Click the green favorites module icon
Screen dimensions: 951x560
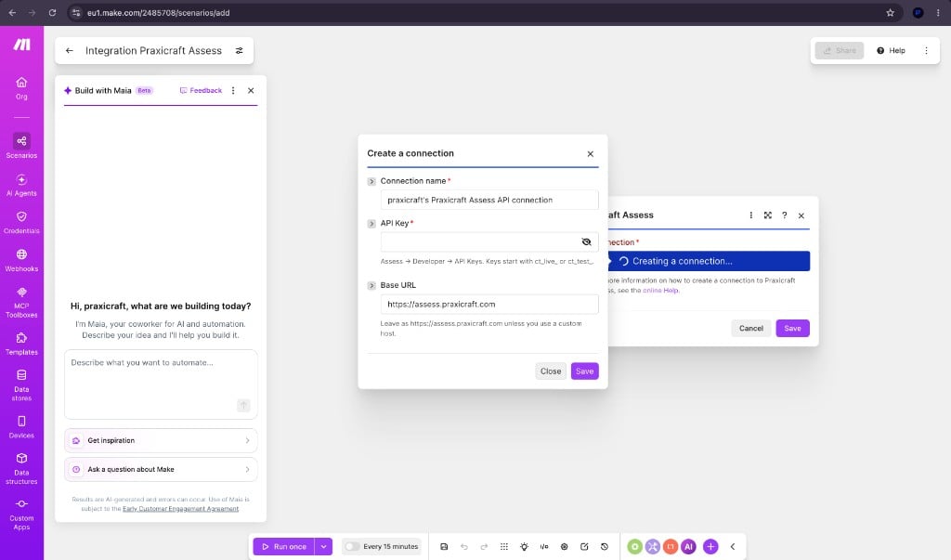click(634, 547)
